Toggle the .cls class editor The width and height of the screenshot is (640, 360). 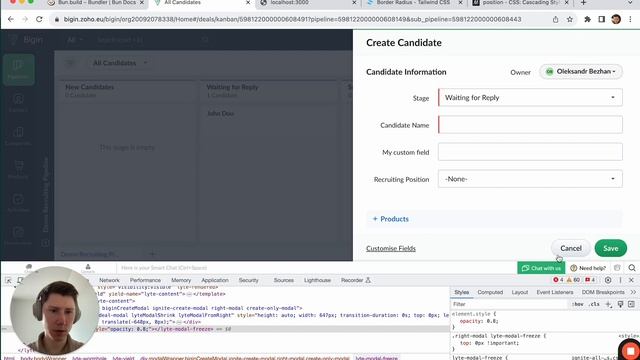coord(595,304)
